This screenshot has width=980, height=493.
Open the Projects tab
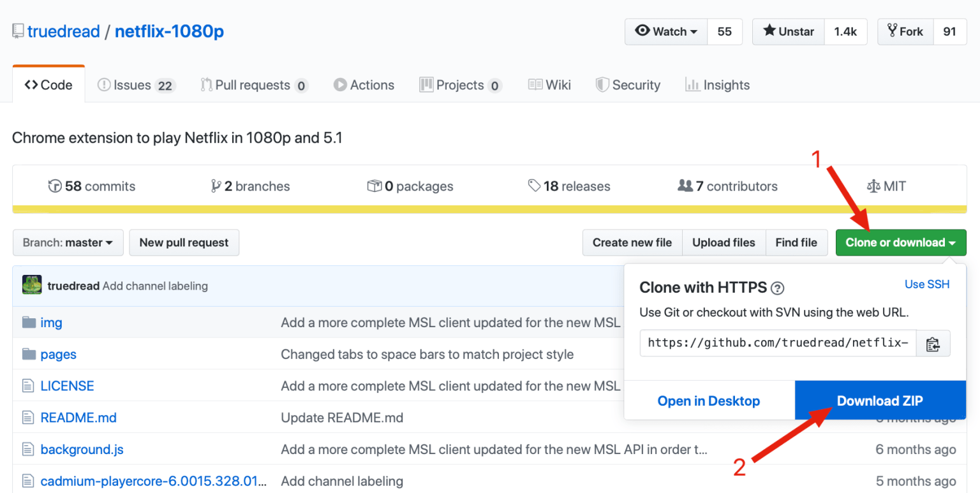point(461,85)
